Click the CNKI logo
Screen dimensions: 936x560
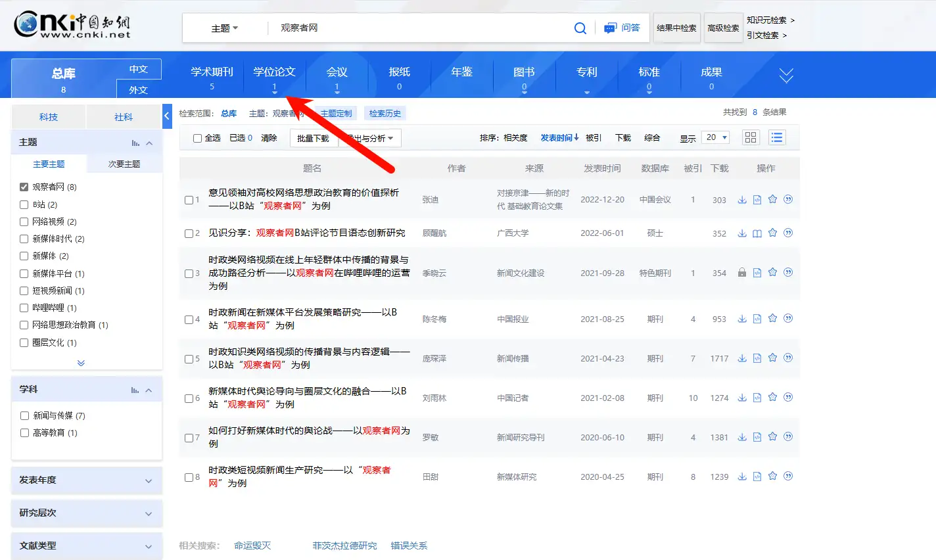(x=72, y=25)
